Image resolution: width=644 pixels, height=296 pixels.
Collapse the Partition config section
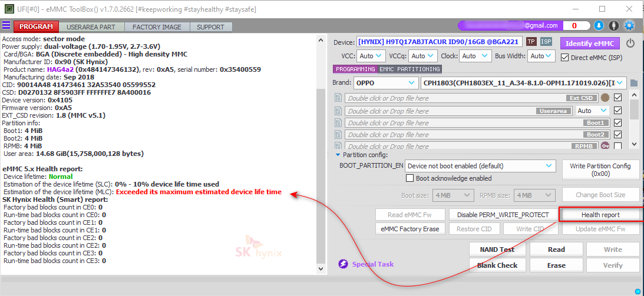click(x=338, y=155)
